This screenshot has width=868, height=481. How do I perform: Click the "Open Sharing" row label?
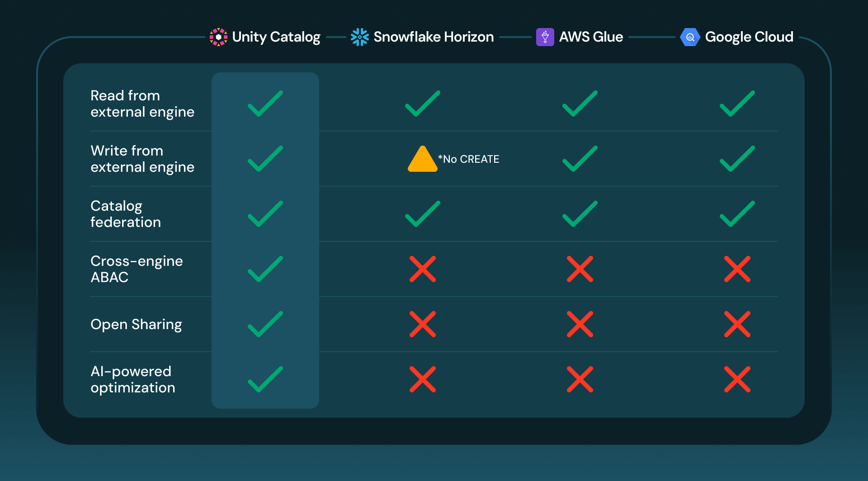(x=136, y=324)
